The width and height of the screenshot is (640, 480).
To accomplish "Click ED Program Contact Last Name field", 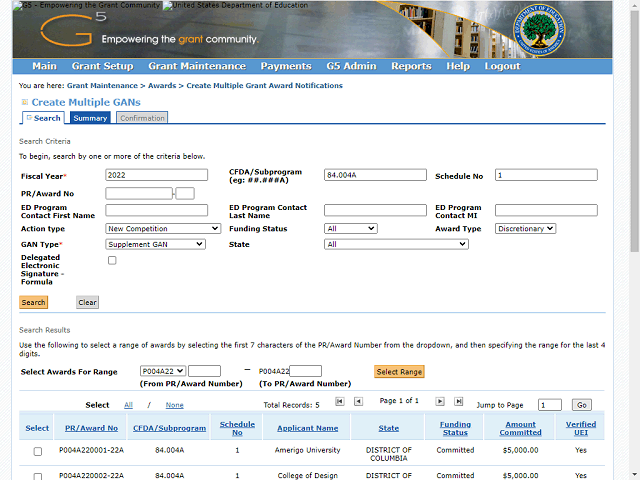I will pos(375,210).
